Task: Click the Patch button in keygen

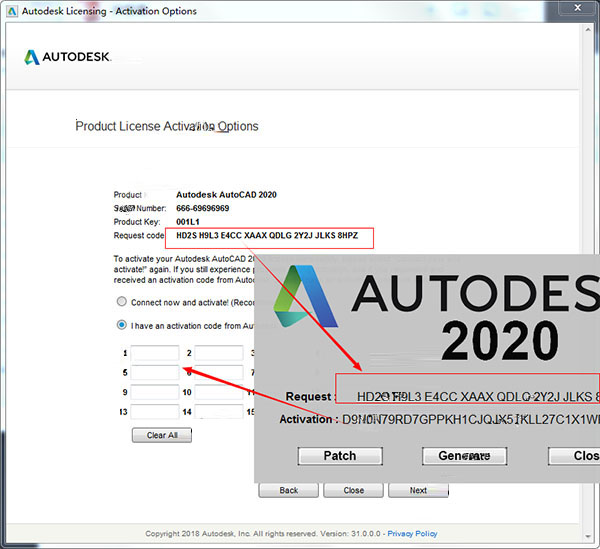Action: click(340, 456)
